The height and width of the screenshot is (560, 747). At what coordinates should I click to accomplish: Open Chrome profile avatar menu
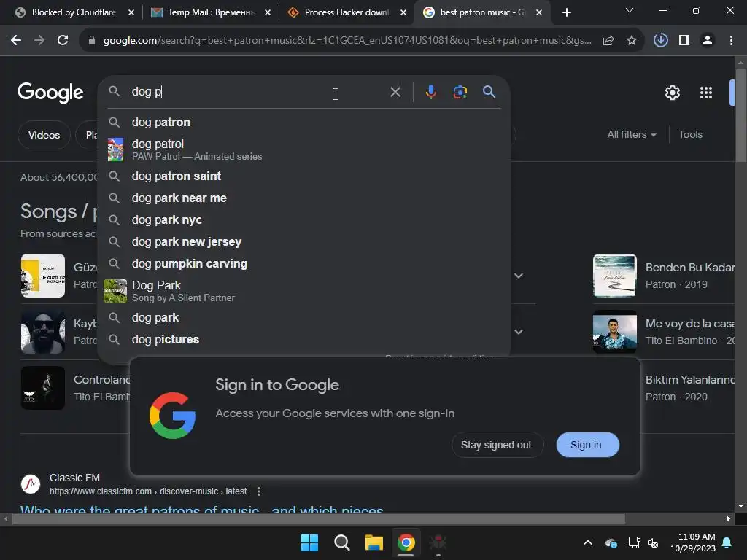(708, 41)
